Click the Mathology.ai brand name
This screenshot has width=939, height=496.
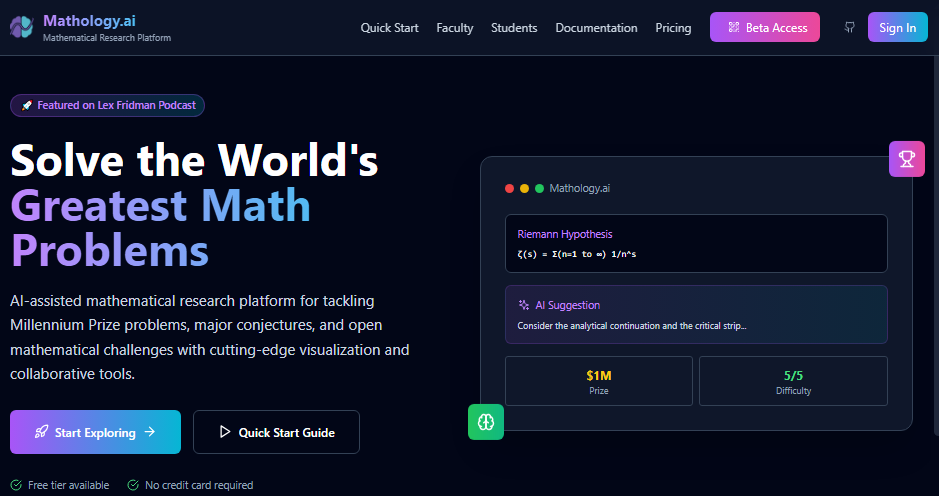(x=89, y=20)
